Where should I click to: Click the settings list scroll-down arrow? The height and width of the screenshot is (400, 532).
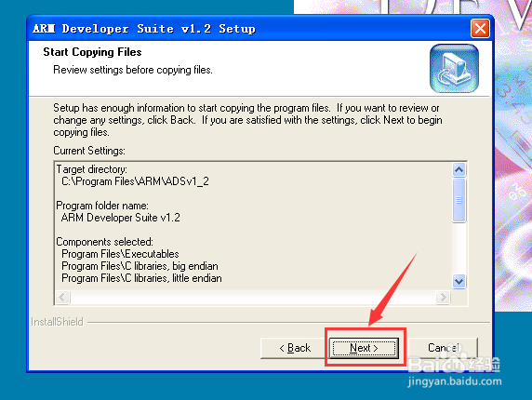(459, 281)
